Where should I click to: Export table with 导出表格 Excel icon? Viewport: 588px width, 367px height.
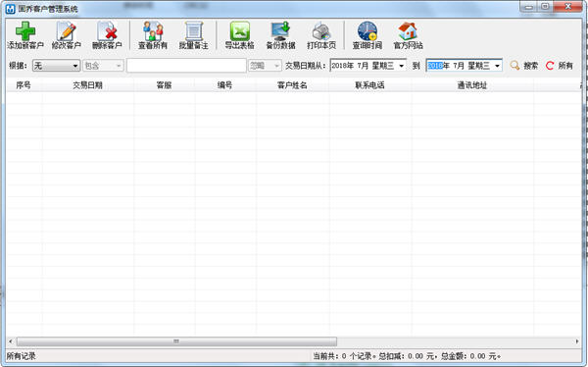[240, 31]
